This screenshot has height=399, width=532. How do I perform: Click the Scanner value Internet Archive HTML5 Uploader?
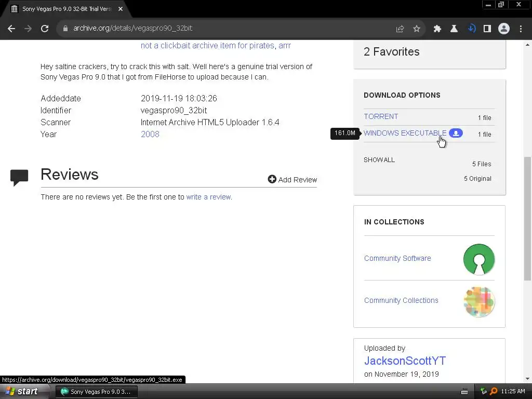(210, 122)
